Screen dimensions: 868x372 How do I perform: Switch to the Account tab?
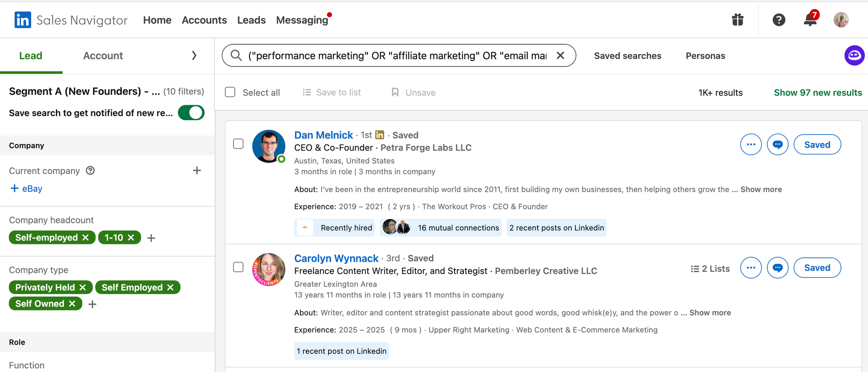(x=103, y=56)
